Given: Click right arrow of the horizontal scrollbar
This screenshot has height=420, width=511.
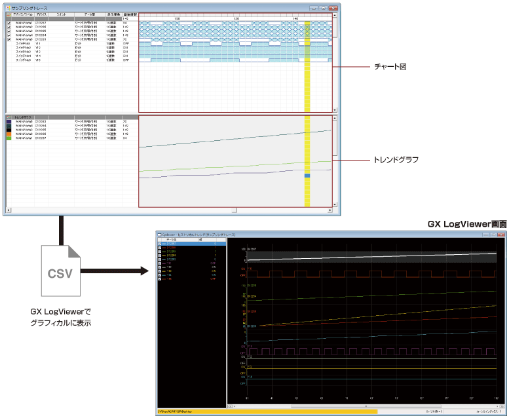Looking at the screenshot, I should (330, 210).
